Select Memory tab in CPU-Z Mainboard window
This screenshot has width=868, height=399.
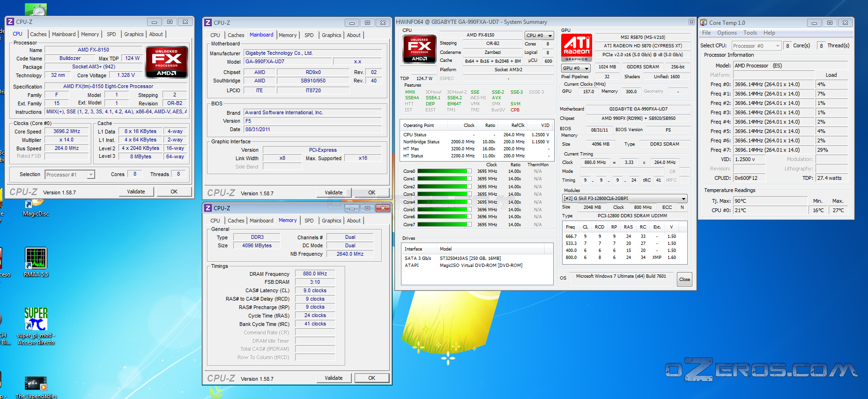(288, 35)
